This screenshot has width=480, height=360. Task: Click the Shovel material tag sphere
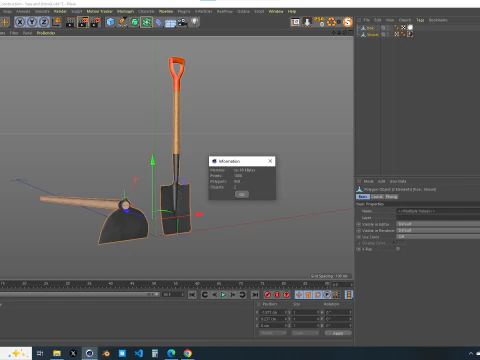[410, 34]
